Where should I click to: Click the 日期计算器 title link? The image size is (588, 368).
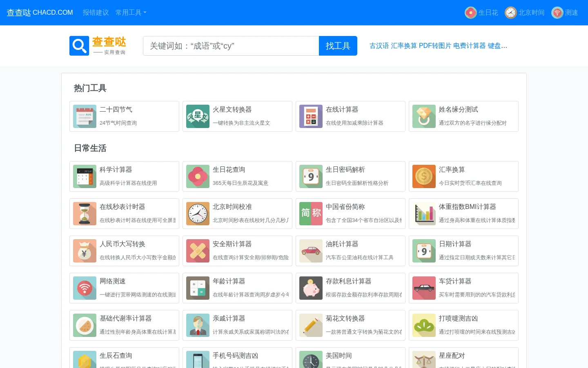(455, 244)
